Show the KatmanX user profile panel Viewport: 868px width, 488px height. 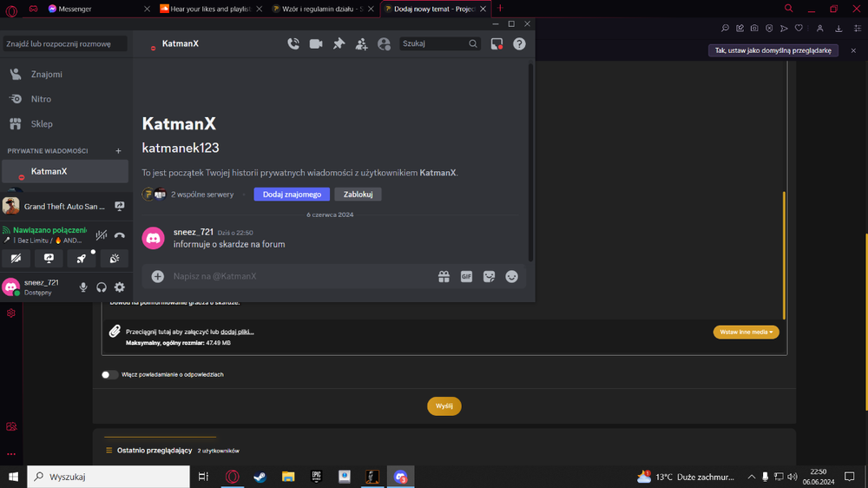click(384, 43)
